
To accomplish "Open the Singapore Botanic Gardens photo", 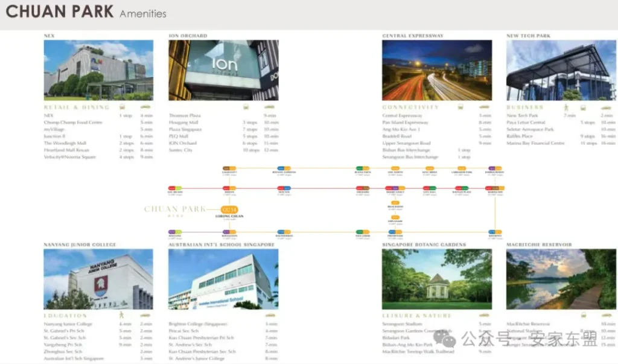I will coord(437,279).
